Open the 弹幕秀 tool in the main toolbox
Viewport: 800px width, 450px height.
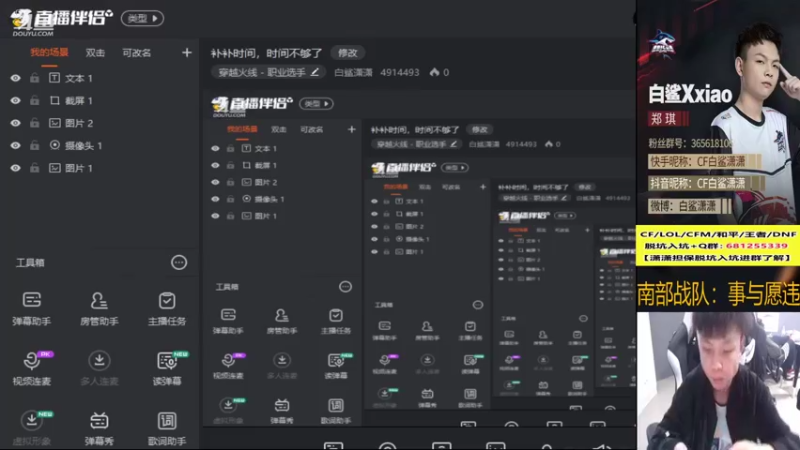(99, 428)
